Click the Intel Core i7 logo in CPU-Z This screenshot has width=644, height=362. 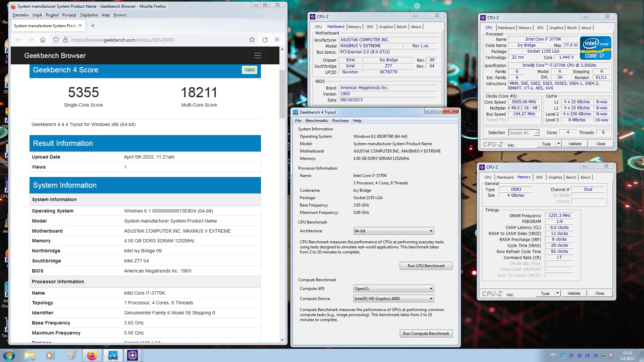click(595, 48)
